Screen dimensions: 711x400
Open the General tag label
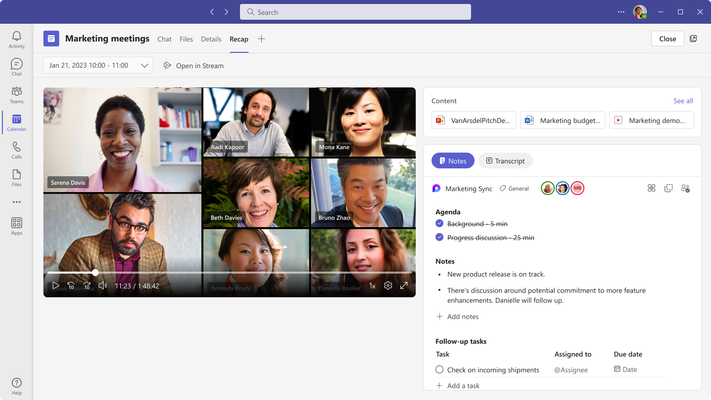(514, 189)
